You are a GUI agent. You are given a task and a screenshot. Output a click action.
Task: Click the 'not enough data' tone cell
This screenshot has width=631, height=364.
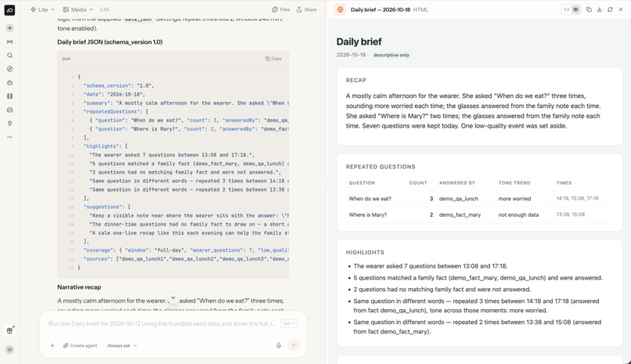(518, 214)
